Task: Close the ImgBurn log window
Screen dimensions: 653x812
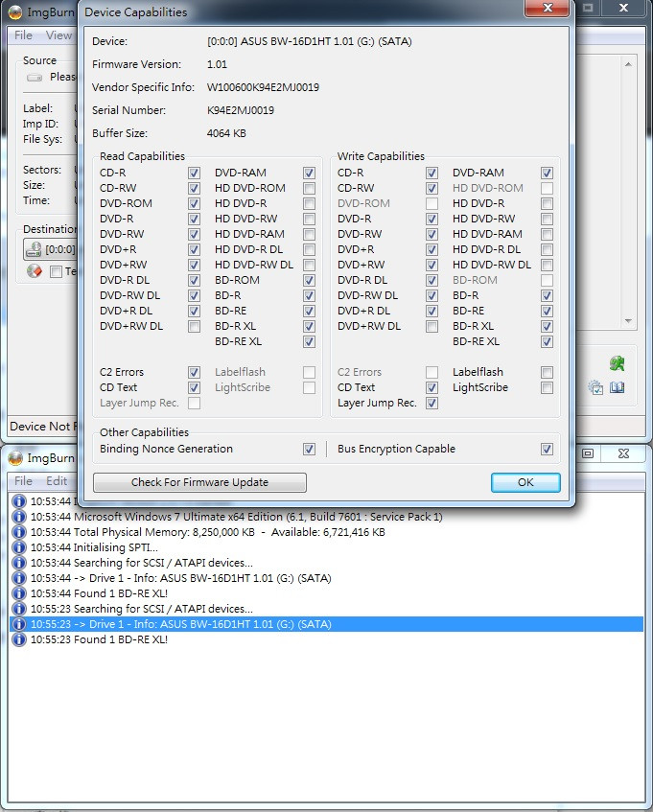Action: 623,453
